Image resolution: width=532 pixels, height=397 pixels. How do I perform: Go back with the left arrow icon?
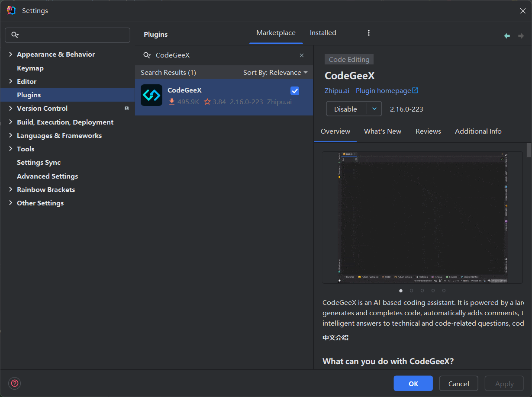click(x=507, y=36)
